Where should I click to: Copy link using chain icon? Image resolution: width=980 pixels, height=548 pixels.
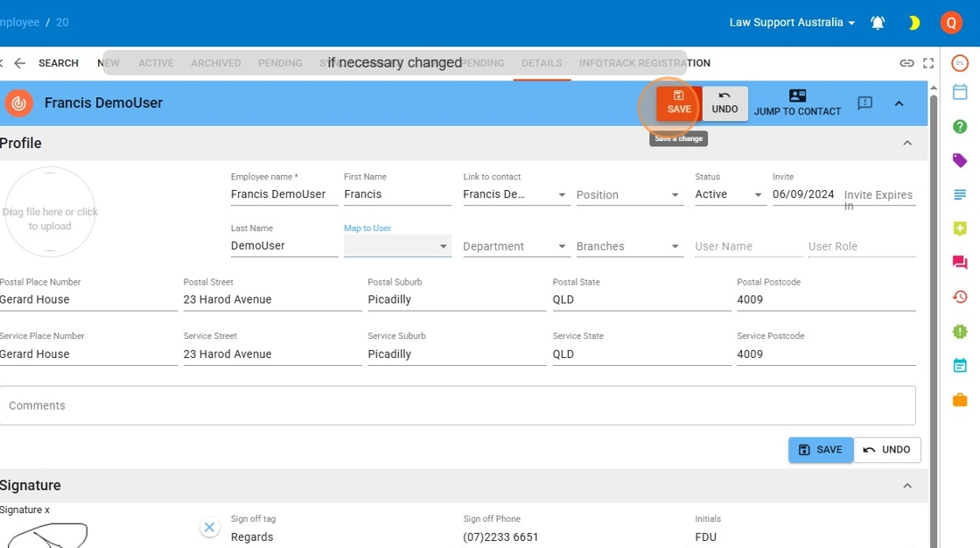[x=906, y=63]
